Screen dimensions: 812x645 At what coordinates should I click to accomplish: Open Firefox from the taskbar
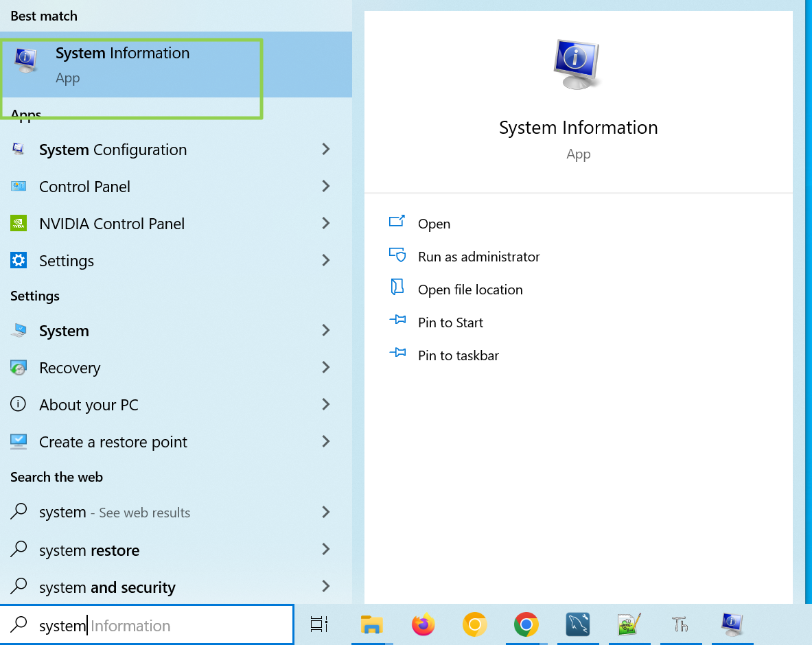pyautogui.click(x=423, y=625)
